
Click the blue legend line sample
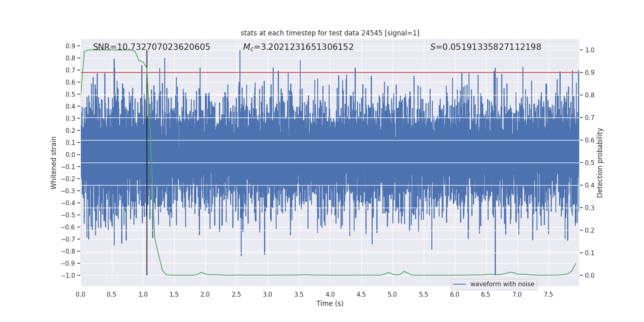[460, 284]
